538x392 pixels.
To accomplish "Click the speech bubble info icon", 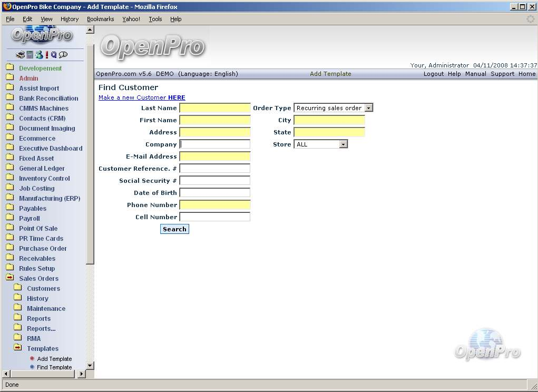I will 63,55.
